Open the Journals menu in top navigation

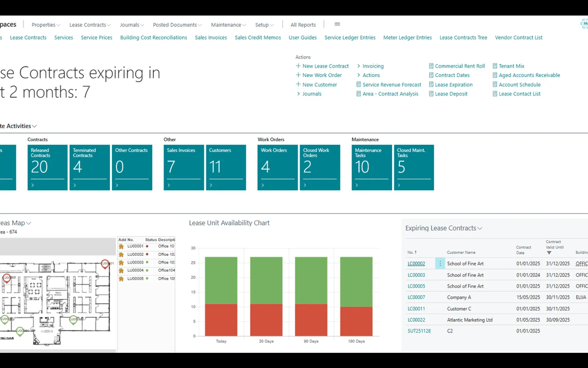coord(132,25)
